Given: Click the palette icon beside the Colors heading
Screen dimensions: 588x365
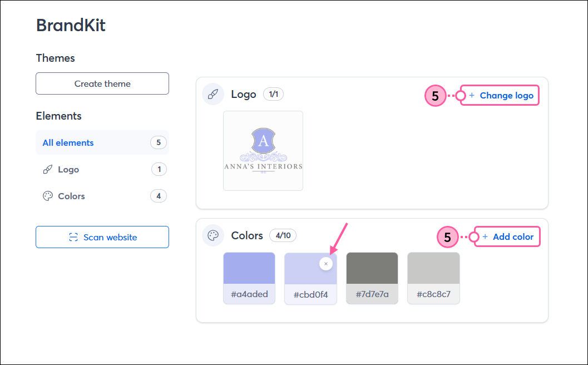Looking at the screenshot, I should point(213,235).
